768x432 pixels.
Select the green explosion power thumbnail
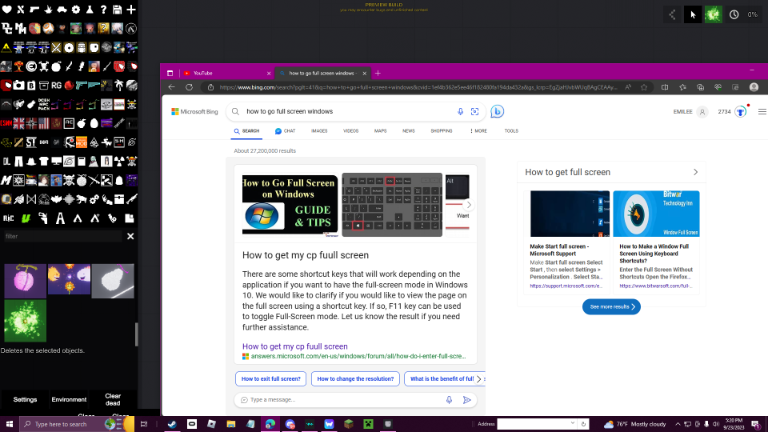(x=24, y=321)
